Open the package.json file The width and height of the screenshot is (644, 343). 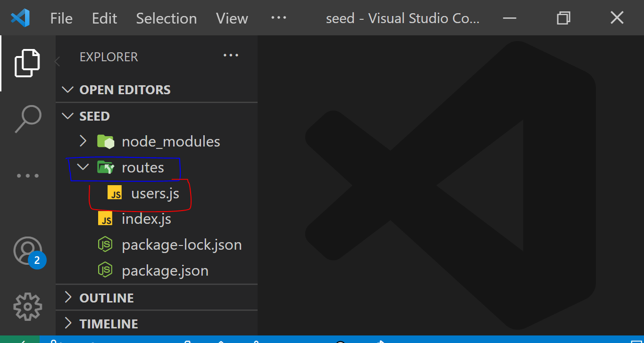point(165,271)
